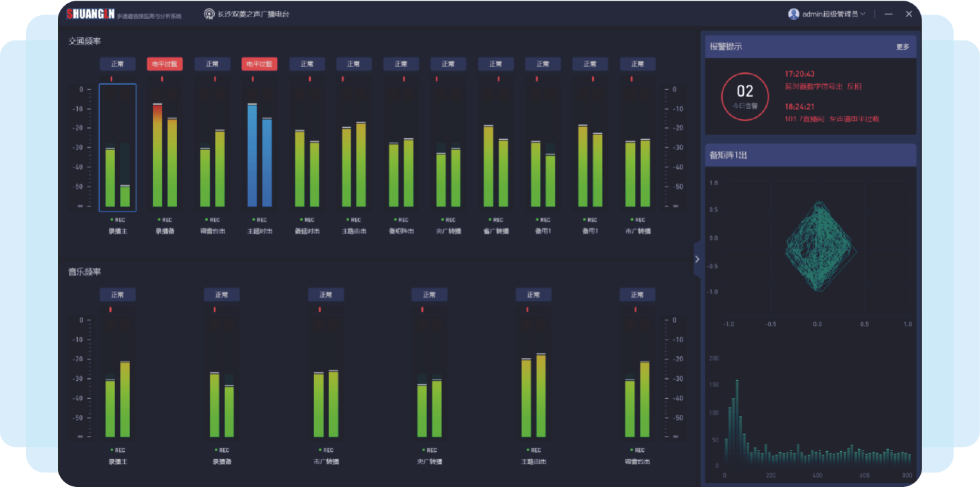Click the broadcast station icon in title bar
This screenshot has height=487, width=980.
[209, 14]
